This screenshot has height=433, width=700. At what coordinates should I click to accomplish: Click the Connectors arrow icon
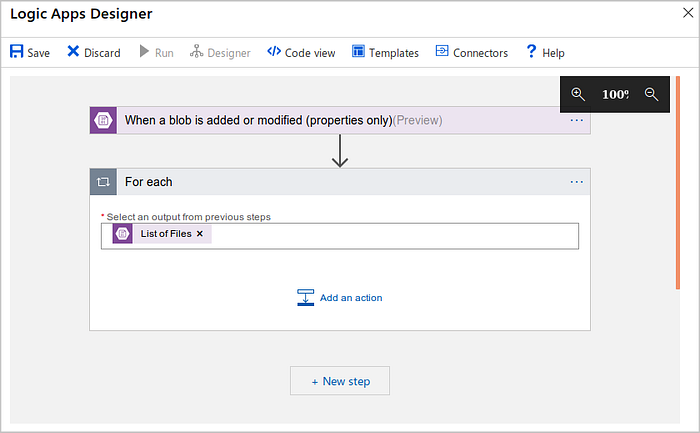[442, 51]
